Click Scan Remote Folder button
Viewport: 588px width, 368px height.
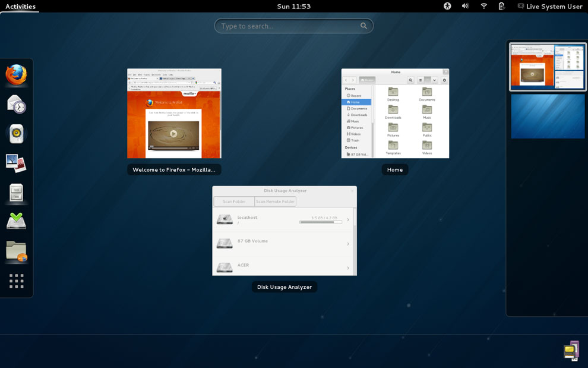coord(275,202)
